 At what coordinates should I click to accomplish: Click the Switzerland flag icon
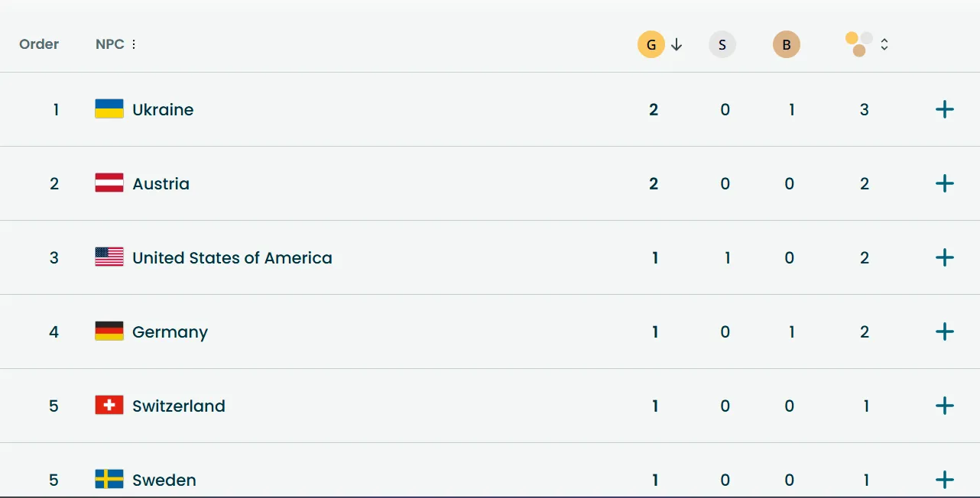[109, 406]
